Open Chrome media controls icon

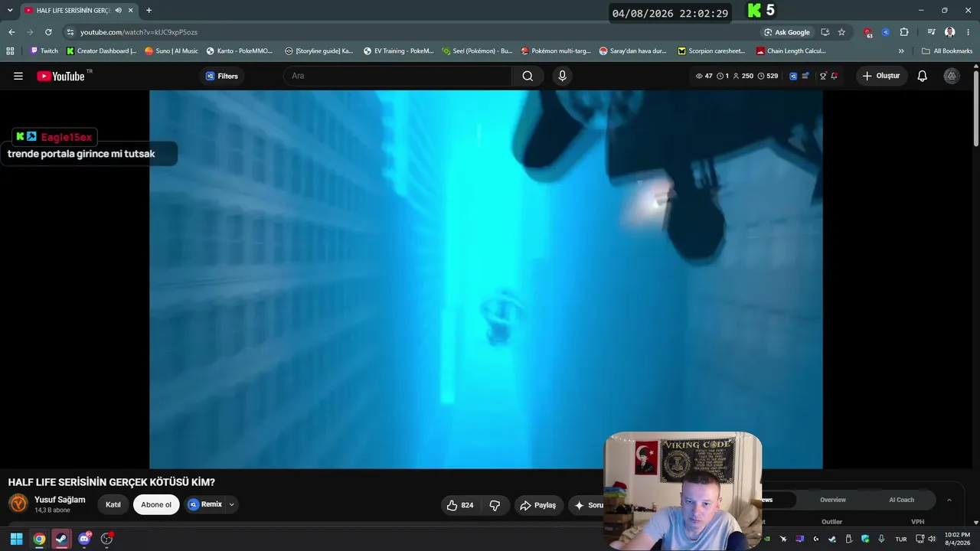coord(931,32)
